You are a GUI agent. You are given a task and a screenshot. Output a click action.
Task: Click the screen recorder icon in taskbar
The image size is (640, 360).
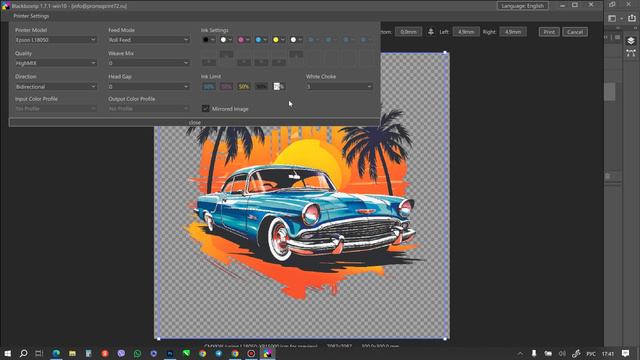(x=251, y=353)
